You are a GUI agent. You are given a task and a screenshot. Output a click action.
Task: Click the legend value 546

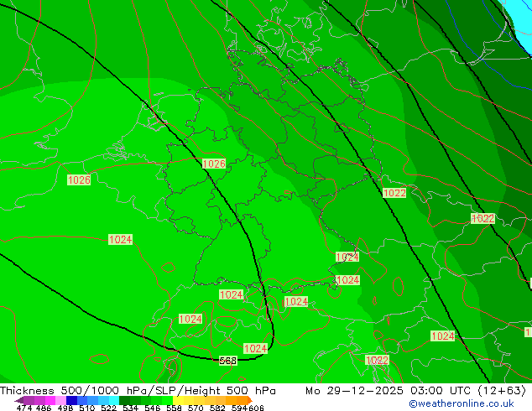tap(153, 408)
